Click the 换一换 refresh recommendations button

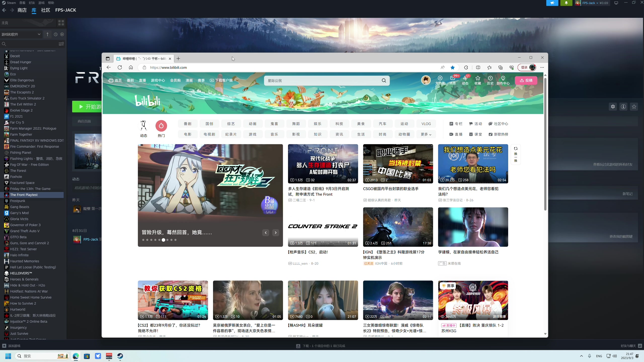(x=516, y=154)
